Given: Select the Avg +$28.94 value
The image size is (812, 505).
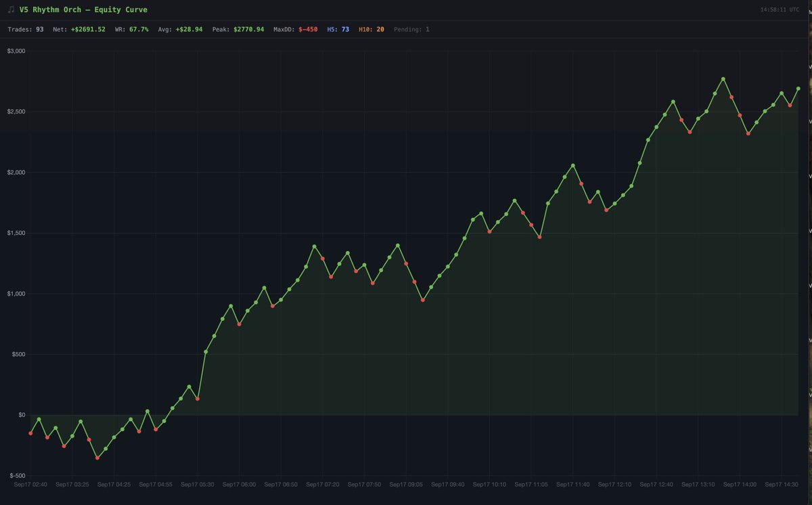Looking at the screenshot, I should (189, 29).
